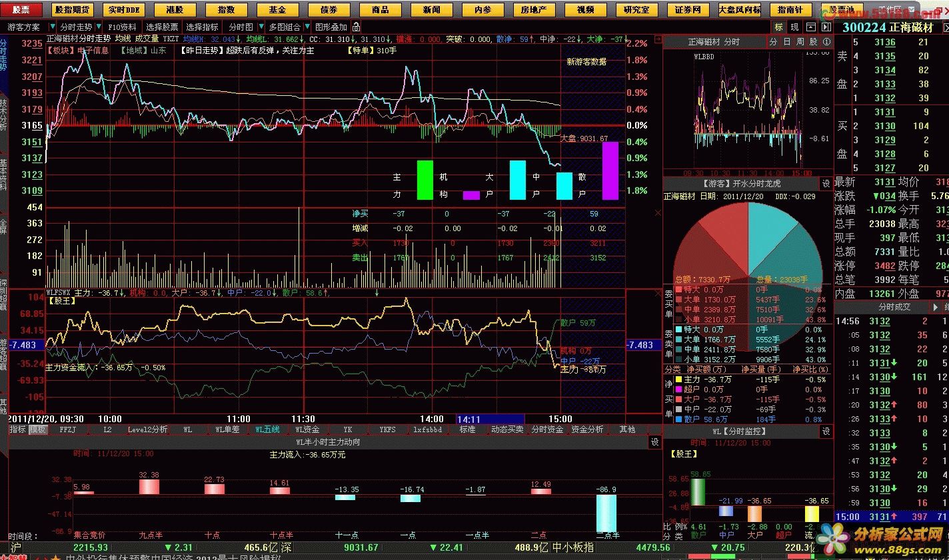Image resolution: width=949 pixels, height=560 pixels.
Task: Select the WL五线 indicator tab
Action: (x=267, y=429)
